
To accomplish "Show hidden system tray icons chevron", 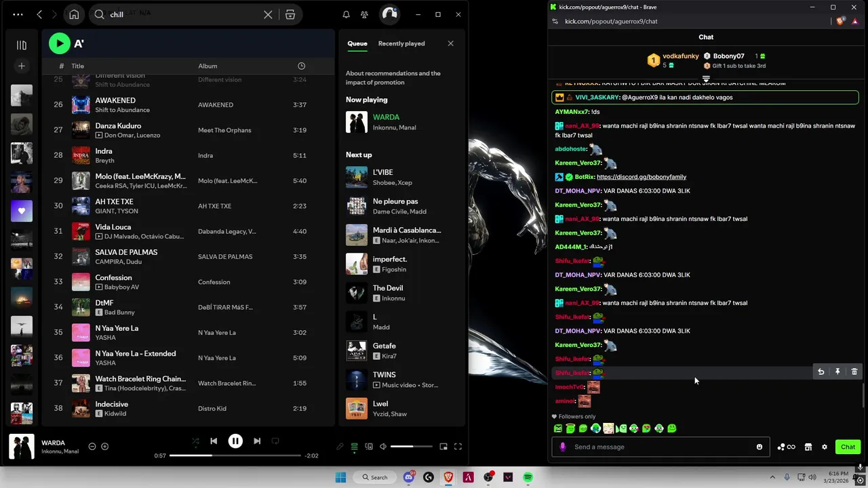I will (772, 477).
